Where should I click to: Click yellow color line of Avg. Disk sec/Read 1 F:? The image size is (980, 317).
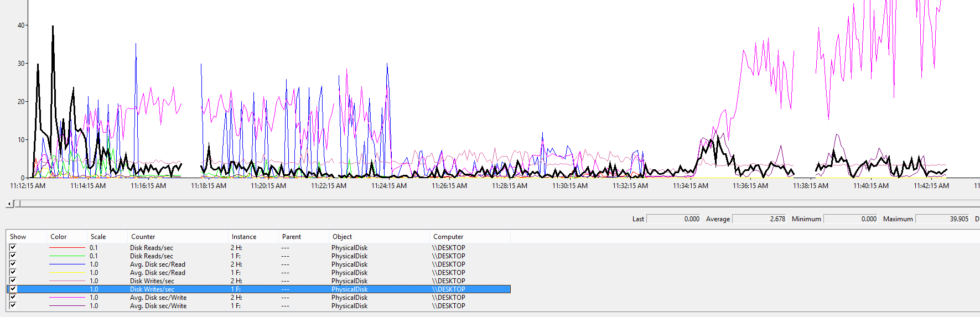[67, 273]
